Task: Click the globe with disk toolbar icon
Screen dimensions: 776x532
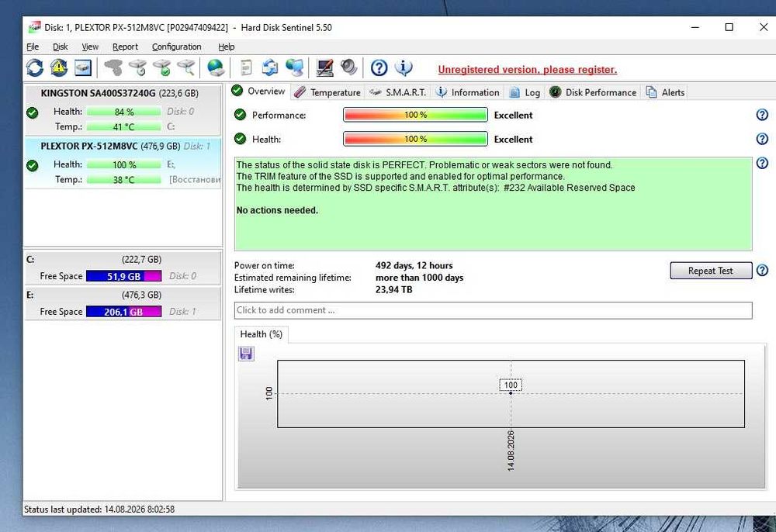Action: pyautogui.click(x=216, y=67)
